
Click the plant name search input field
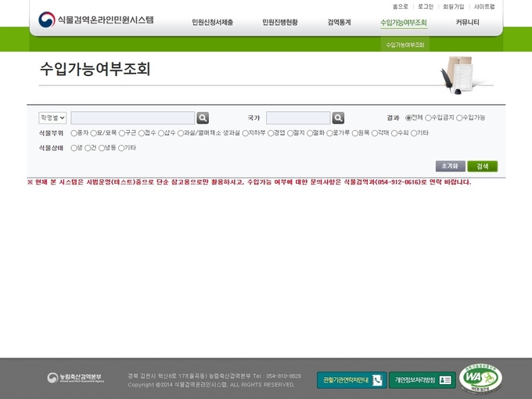click(x=132, y=118)
